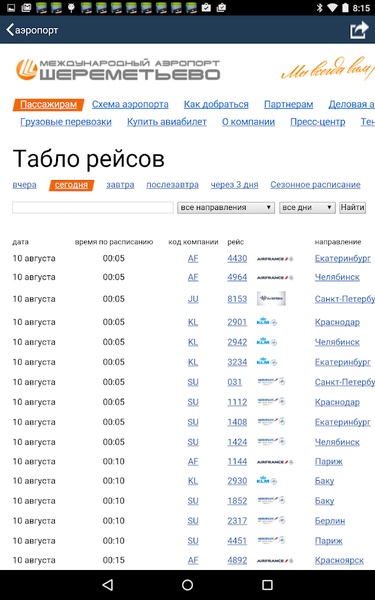This screenshot has width=375, height=600.
Task: Open Пресс-центр menu item
Action: pos(318,122)
